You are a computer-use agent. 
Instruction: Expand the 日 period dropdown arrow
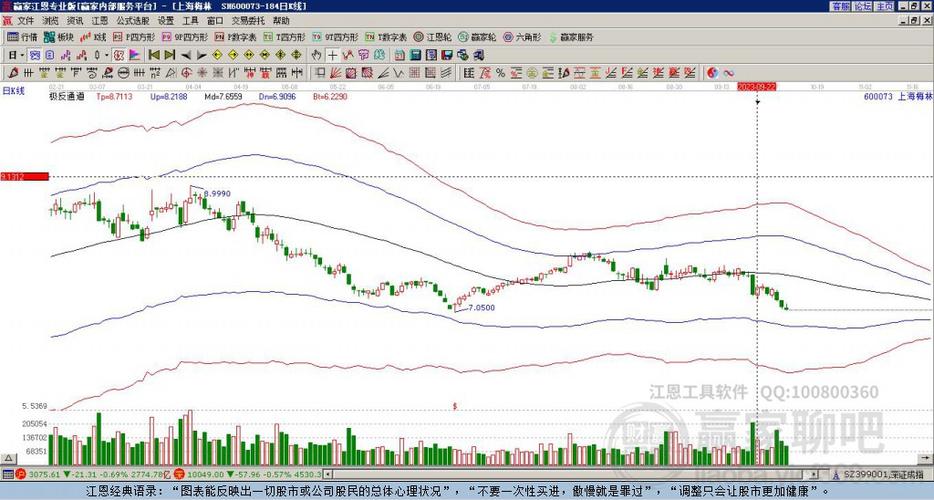(22, 55)
